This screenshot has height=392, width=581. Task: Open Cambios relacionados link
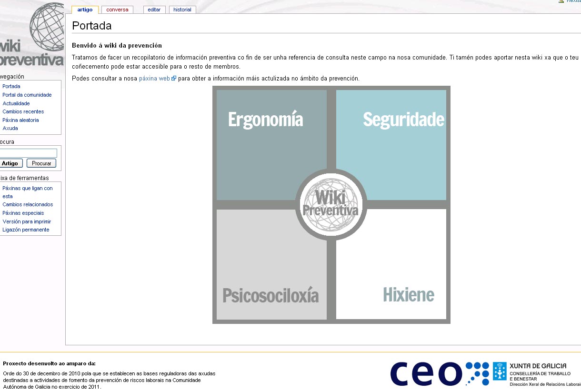[x=28, y=204]
